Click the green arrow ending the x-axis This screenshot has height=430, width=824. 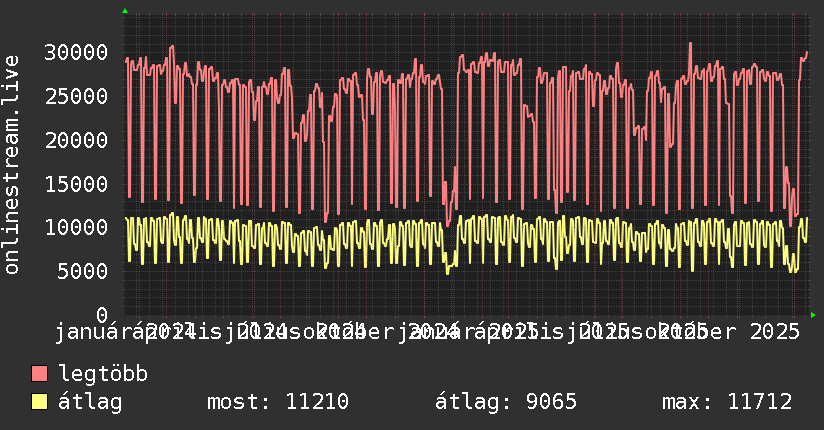coord(813,315)
